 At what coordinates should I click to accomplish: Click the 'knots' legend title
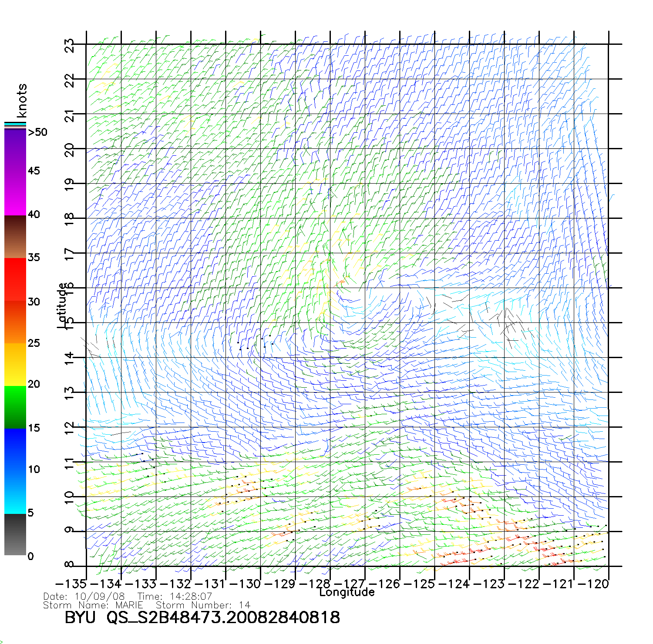21,101
